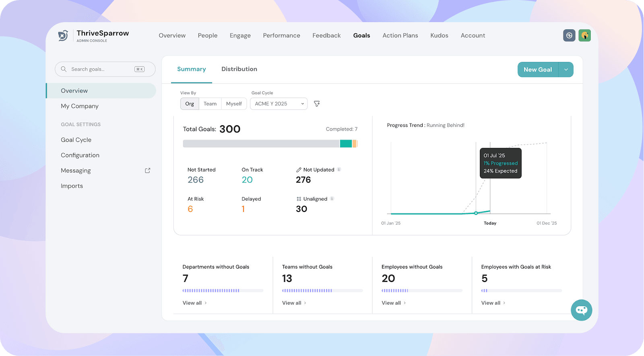Click the Not Updated info icon
This screenshot has height=356, width=644.
click(339, 169)
